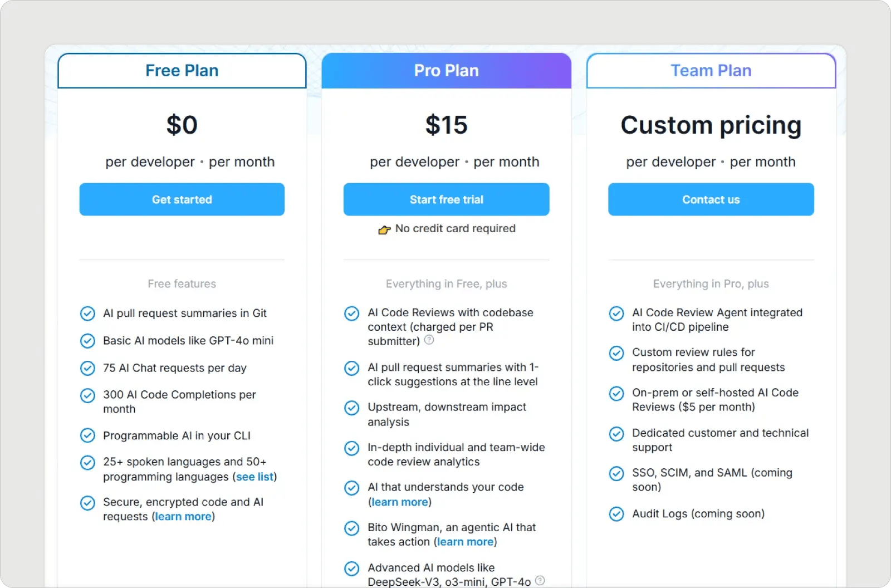Click the checkmark beside "SSO, SCIM, and SAML"
This screenshot has height=588, width=891.
pyautogui.click(x=616, y=474)
